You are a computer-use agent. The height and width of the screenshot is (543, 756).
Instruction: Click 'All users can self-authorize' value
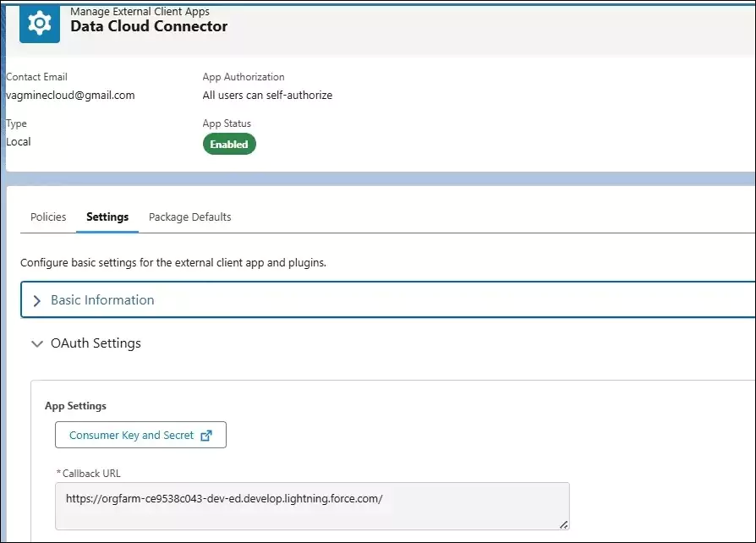(x=267, y=96)
